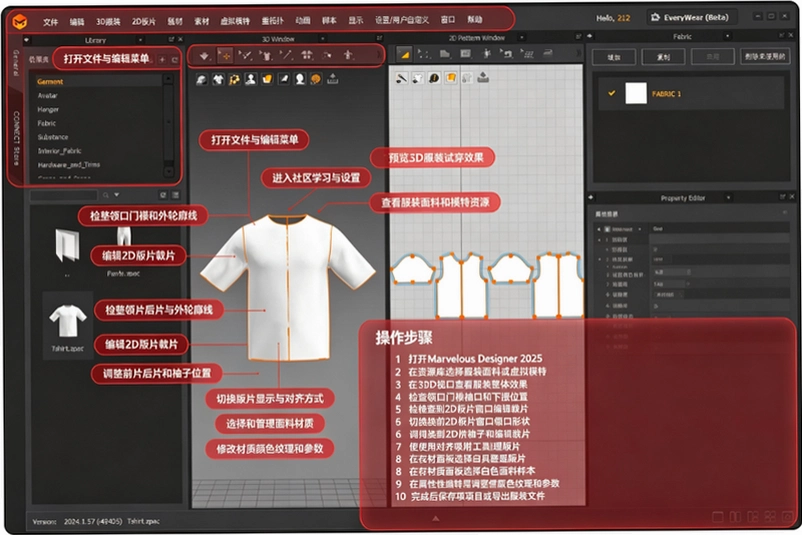This screenshot has height=535, width=802.
Task: Click the 复制 button in Fabric panel
Action: click(x=663, y=57)
